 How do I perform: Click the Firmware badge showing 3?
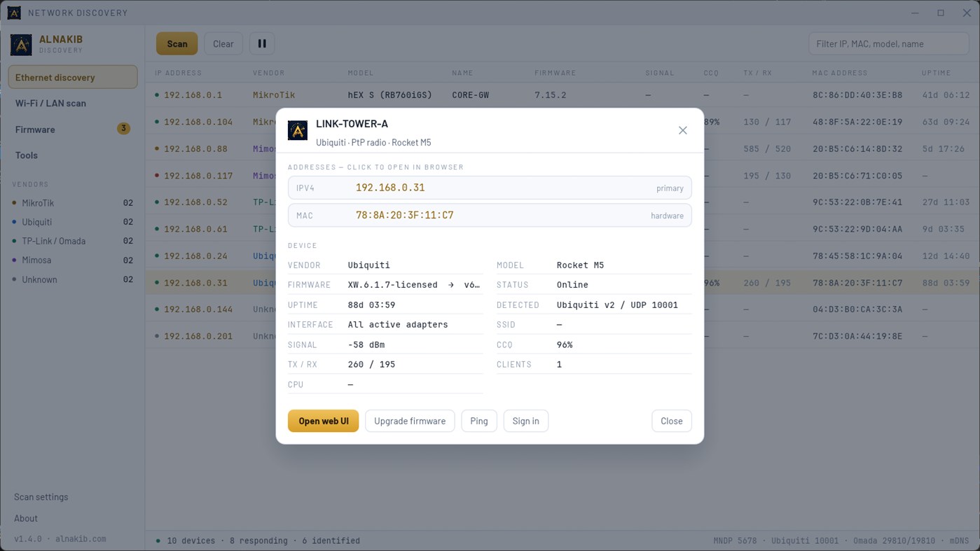click(x=123, y=129)
